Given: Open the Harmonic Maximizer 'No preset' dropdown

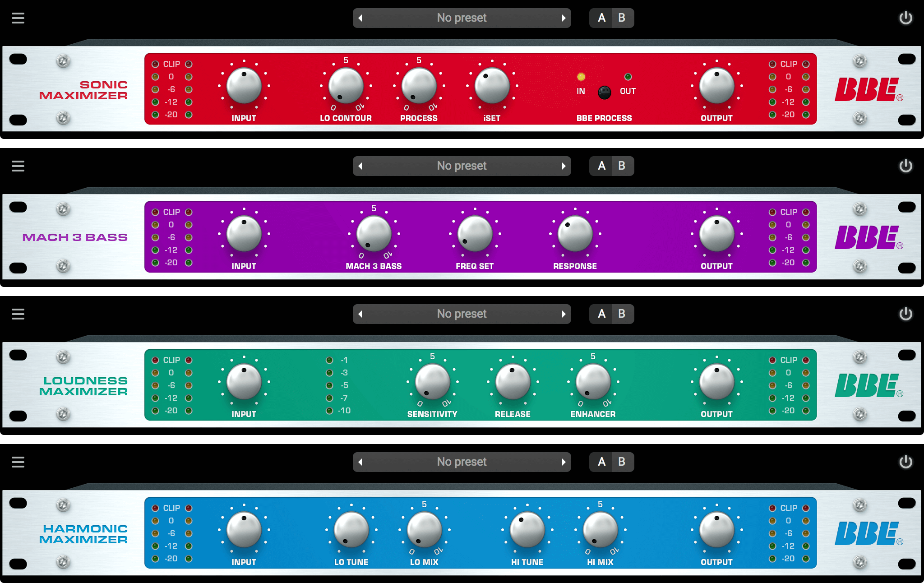Looking at the screenshot, I should tap(462, 462).
